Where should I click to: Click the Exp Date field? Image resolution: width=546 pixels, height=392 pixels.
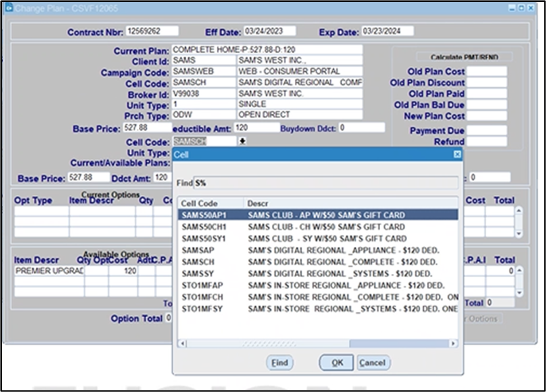tap(387, 31)
